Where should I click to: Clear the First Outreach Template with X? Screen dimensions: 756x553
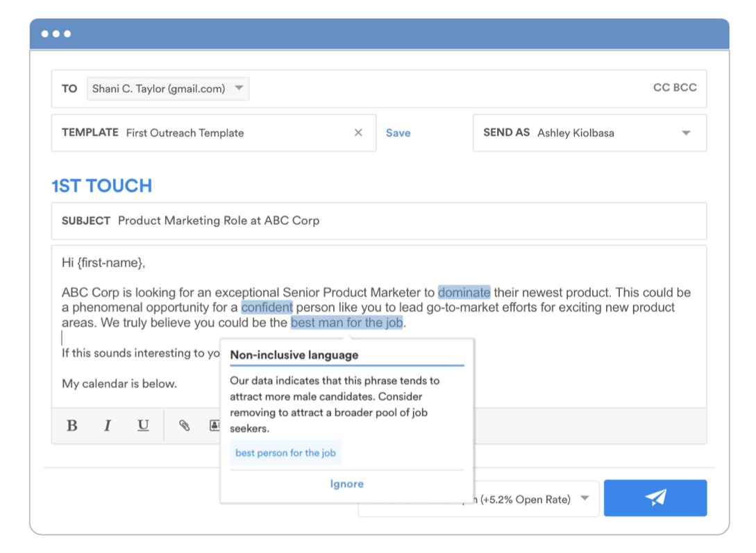(358, 133)
